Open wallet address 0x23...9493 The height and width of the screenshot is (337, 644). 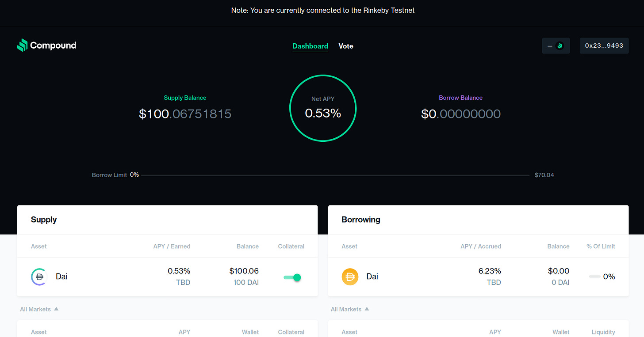[x=604, y=45]
